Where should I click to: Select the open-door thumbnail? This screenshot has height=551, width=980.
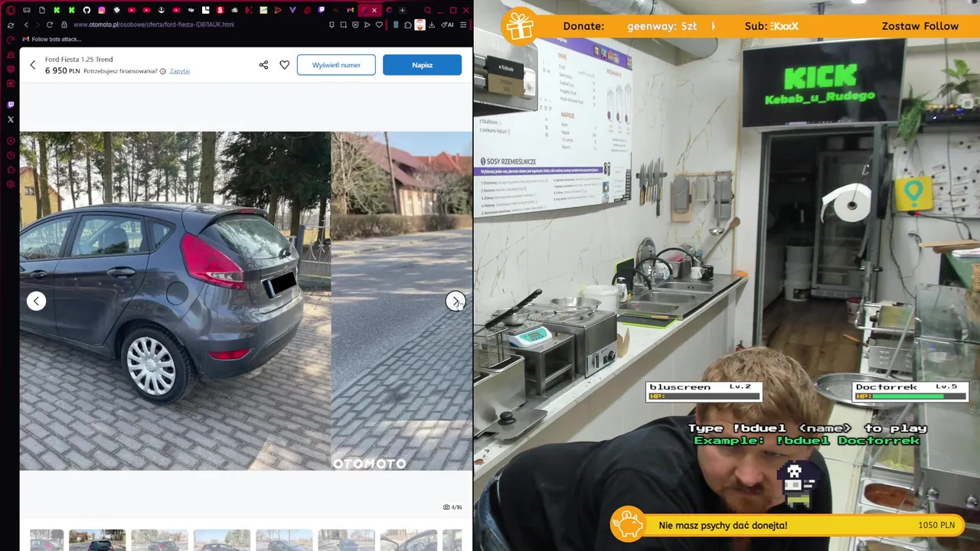coord(409,540)
